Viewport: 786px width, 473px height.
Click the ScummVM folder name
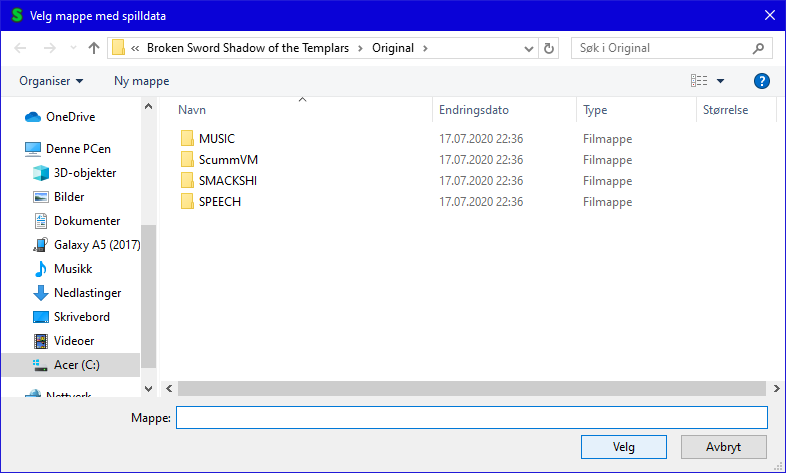point(228,159)
